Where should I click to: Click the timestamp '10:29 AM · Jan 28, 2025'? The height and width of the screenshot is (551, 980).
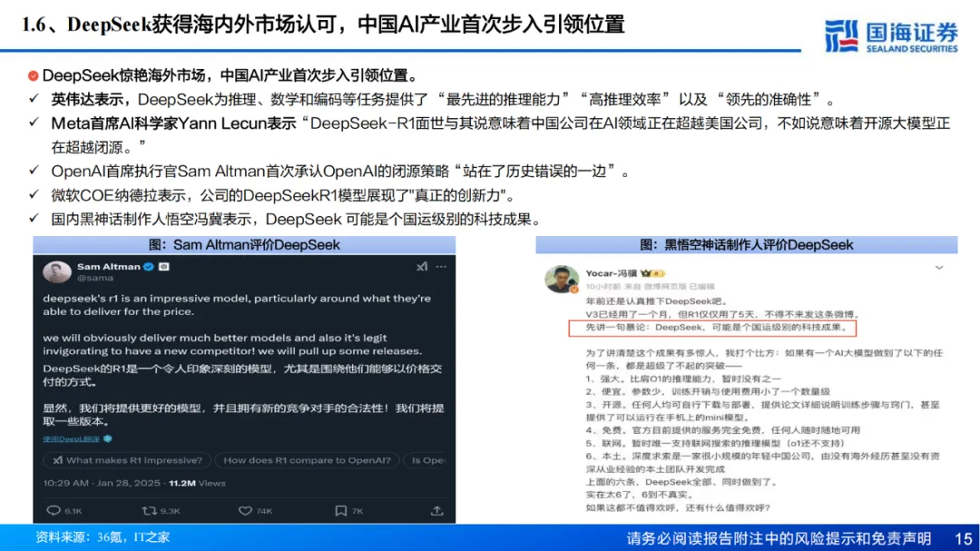pos(102,483)
